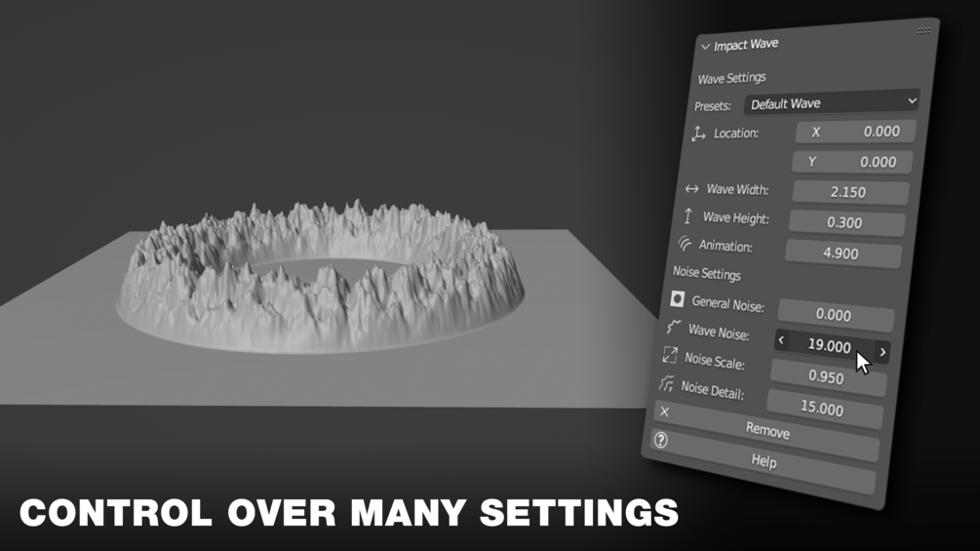Select the Location Y value field
The image size is (980, 551).
click(x=852, y=162)
